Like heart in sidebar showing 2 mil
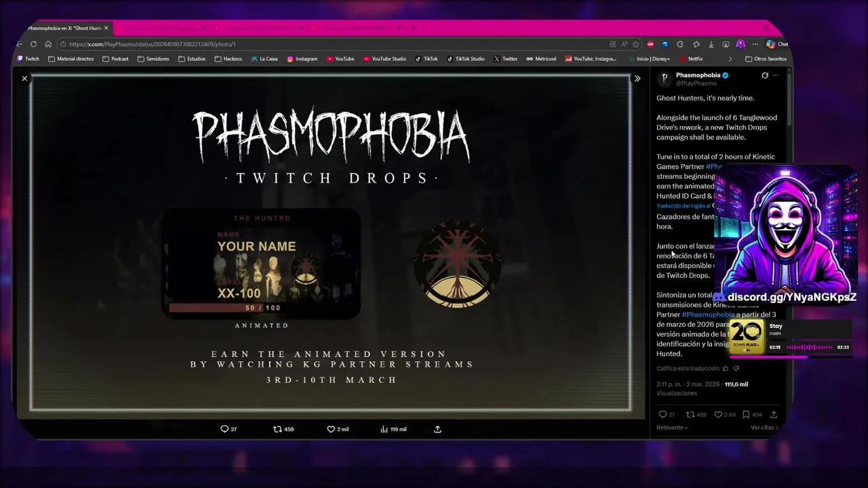The image size is (868, 488). (x=718, y=414)
